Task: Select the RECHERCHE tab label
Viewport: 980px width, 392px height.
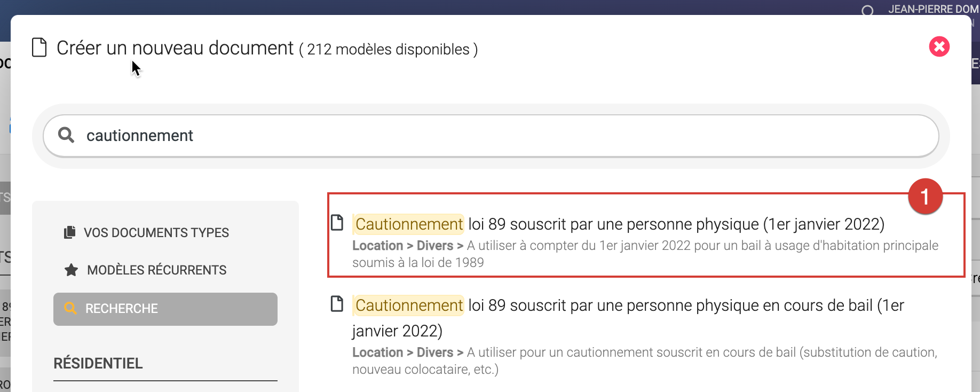Action: [x=122, y=309]
